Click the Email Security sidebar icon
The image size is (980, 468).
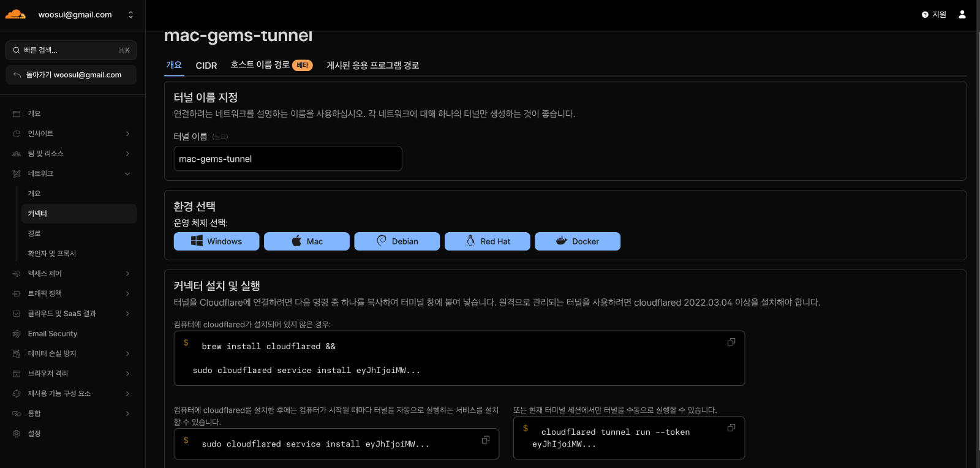coord(17,334)
